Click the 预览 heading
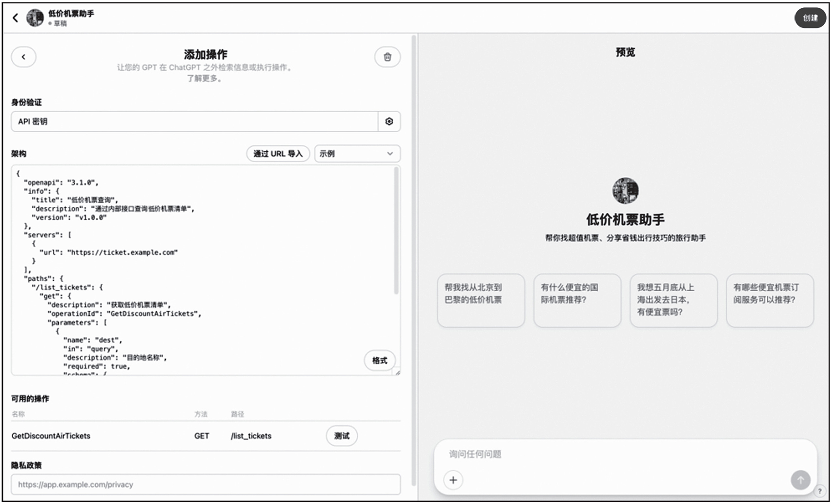The height and width of the screenshot is (504, 832). pos(625,52)
